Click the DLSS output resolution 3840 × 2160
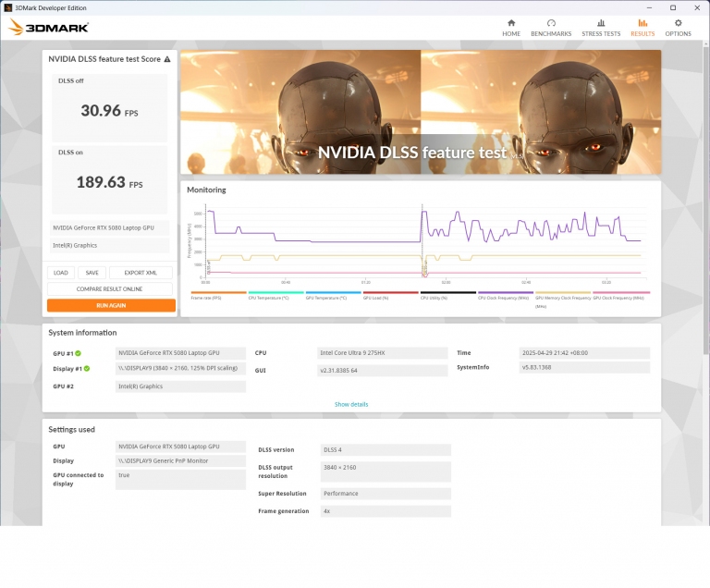Screen dimensions: 710x588 [386, 472]
